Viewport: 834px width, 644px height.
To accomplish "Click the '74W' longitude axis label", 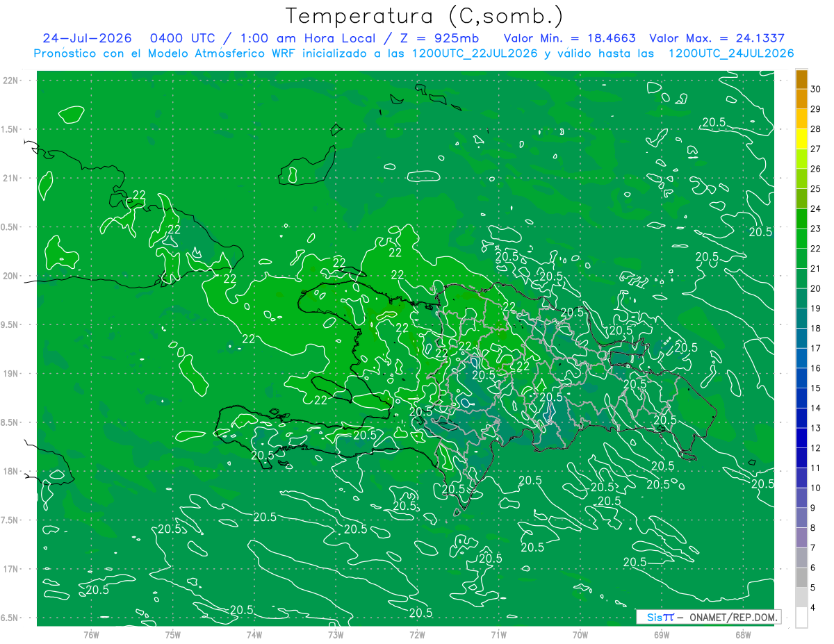I will pyautogui.click(x=254, y=634).
